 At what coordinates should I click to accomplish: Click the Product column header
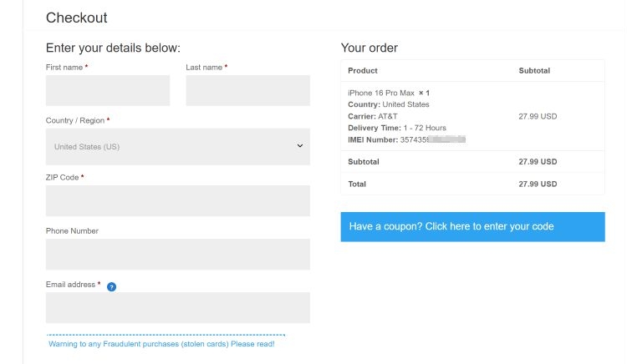tap(363, 71)
